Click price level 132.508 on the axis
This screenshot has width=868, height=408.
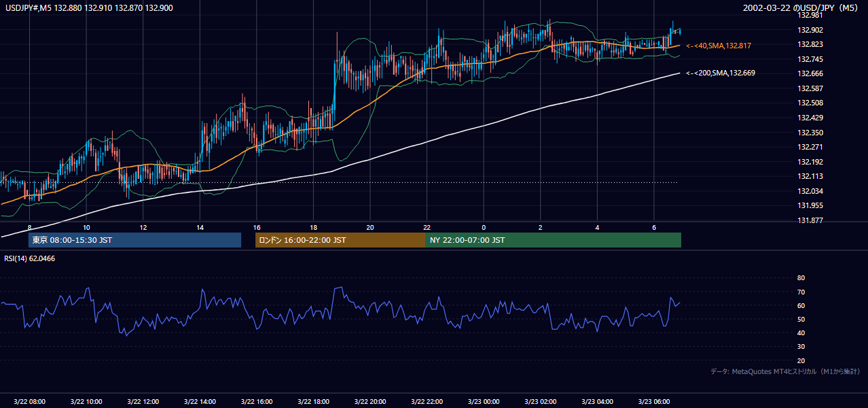click(810, 103)
